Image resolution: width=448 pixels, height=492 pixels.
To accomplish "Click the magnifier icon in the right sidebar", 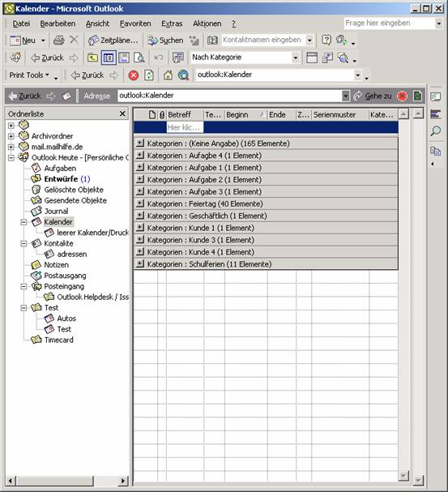I will (x=436, y=130).
